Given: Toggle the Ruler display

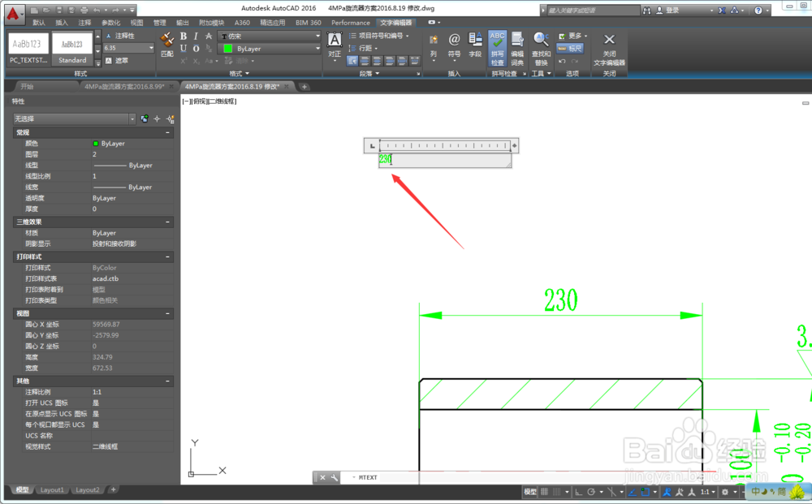Looking at the screenshot, I should [x=571, y=49].
